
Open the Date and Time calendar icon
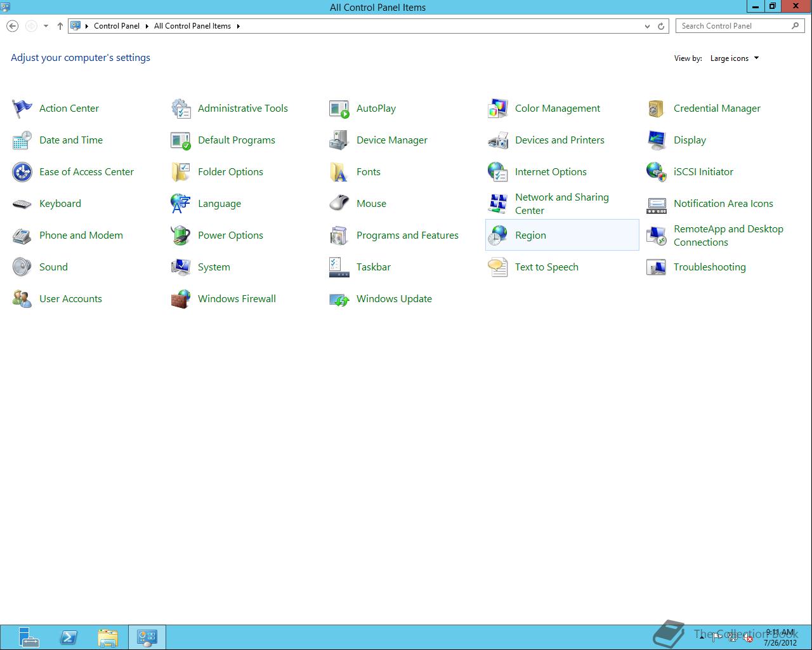pos(22,140)
